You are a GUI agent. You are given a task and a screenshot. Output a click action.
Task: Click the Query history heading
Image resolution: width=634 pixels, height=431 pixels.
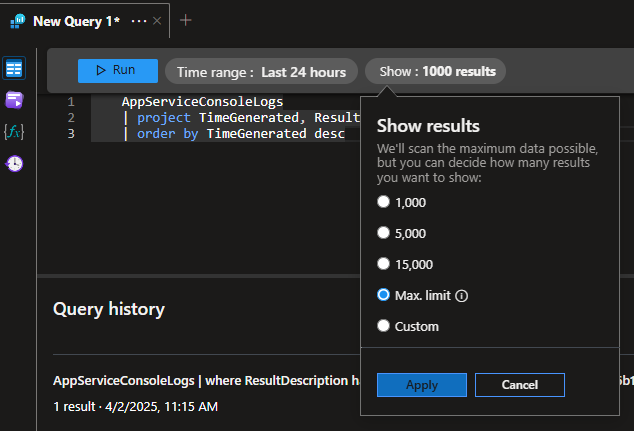pos(109,309)
